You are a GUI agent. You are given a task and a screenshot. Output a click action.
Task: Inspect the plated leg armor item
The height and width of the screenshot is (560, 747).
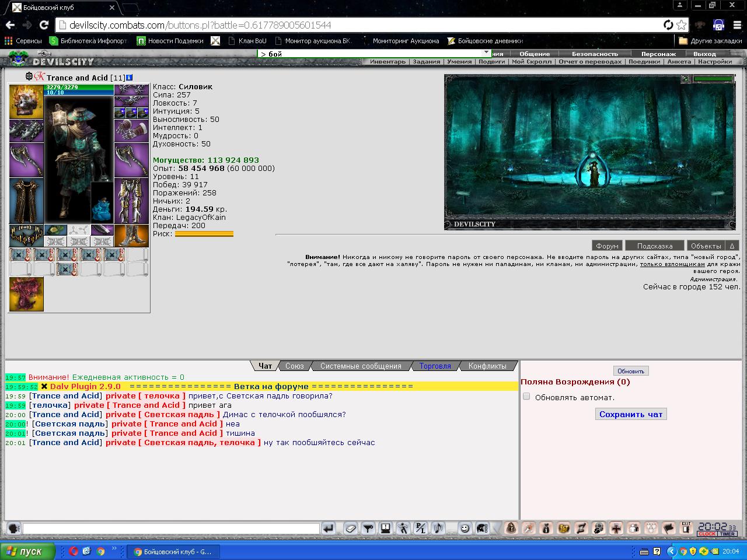point(131,201)
